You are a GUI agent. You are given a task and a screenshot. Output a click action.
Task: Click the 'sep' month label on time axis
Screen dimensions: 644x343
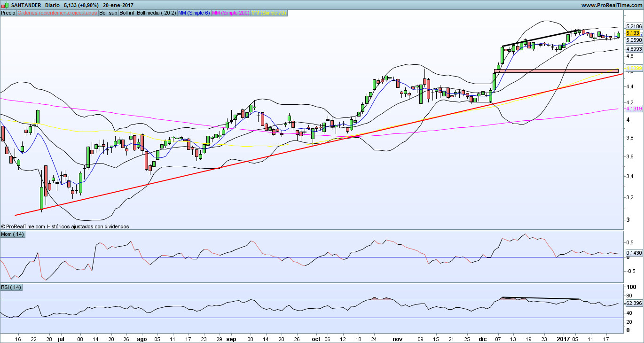pos(231,338)
